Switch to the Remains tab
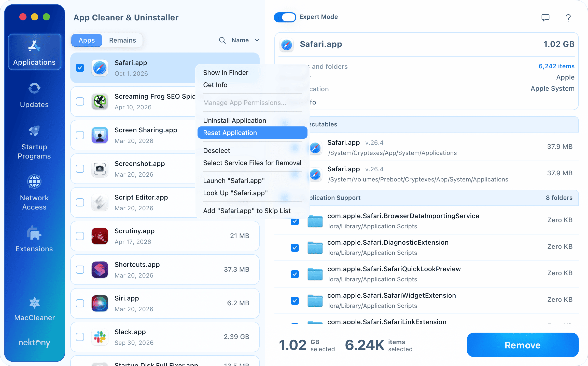588x366 pixels. click(x=122, y=40)
